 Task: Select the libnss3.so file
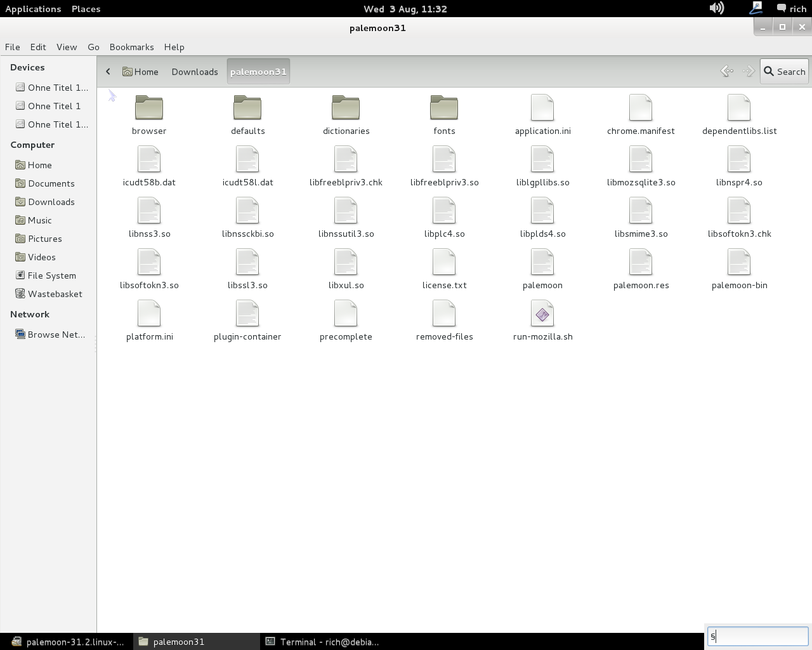149,218
